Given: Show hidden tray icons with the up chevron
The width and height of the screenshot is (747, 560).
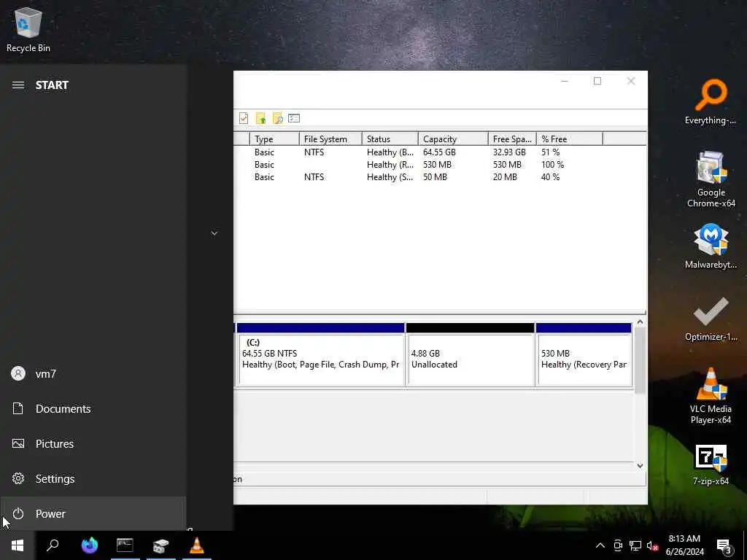Looking at the screenshot, I should pos(600,545).
